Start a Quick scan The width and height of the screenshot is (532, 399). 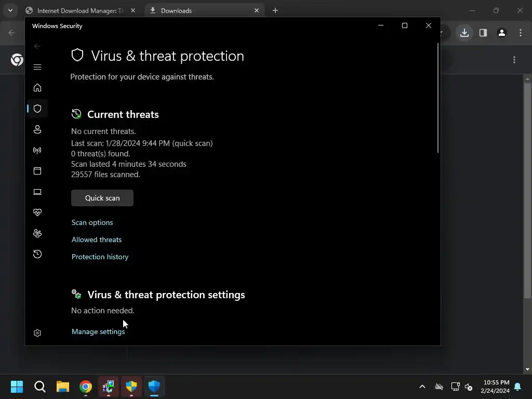102,198
